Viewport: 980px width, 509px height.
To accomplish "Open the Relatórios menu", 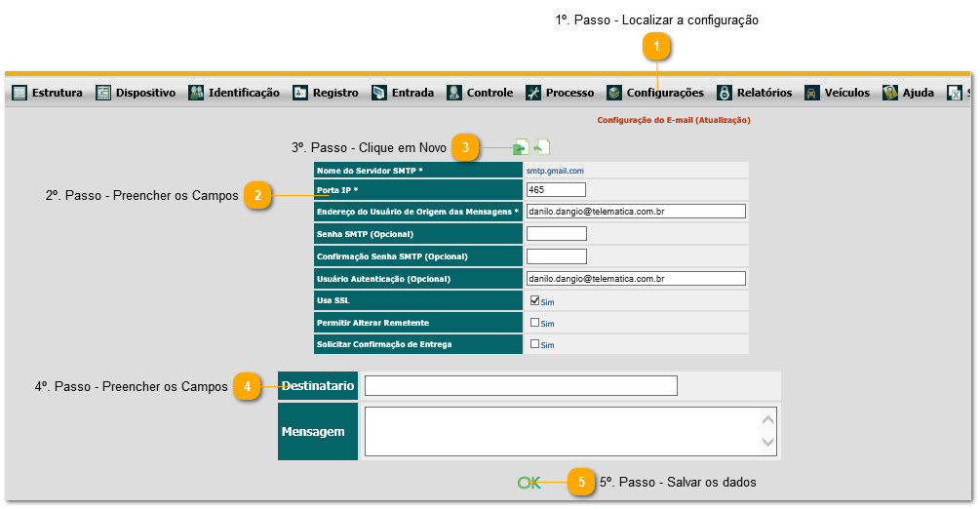I will coord(755,93).
